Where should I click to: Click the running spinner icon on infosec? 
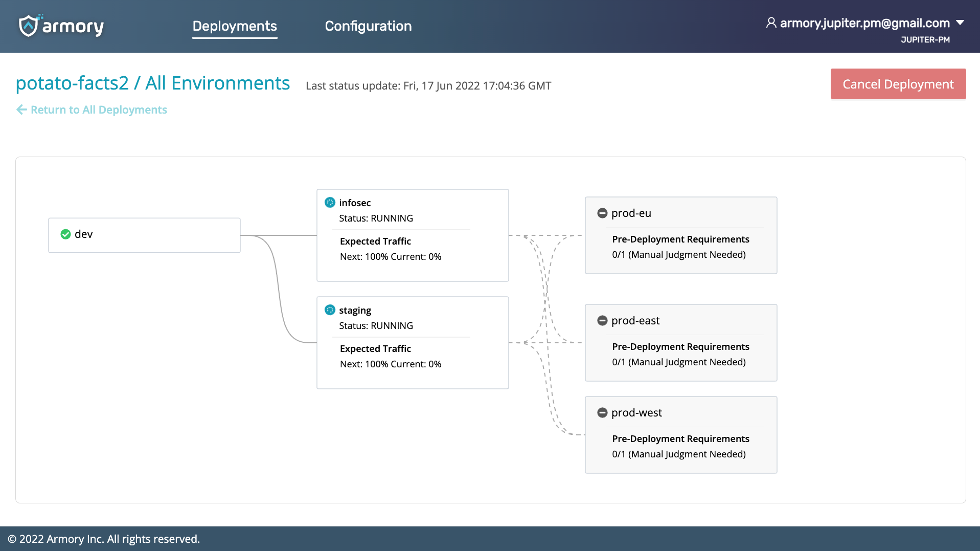pos(330,203)
